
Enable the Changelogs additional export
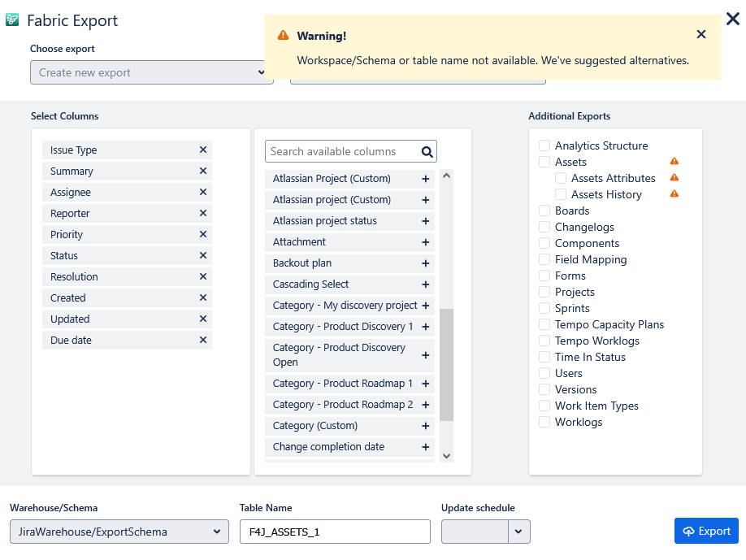544,228
